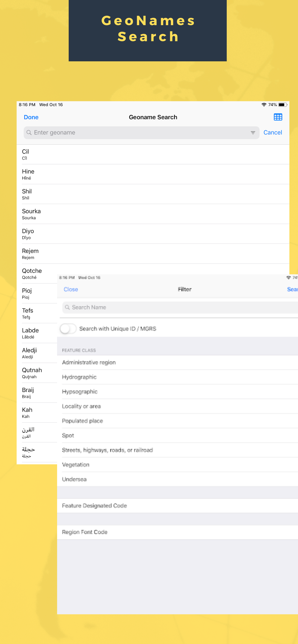Click the magnifier icon in Search Name field

tap(67, 307)
